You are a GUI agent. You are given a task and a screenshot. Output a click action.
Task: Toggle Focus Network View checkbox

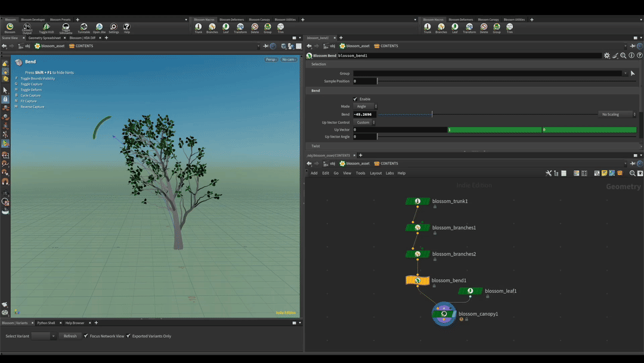[x=86, y=336]
